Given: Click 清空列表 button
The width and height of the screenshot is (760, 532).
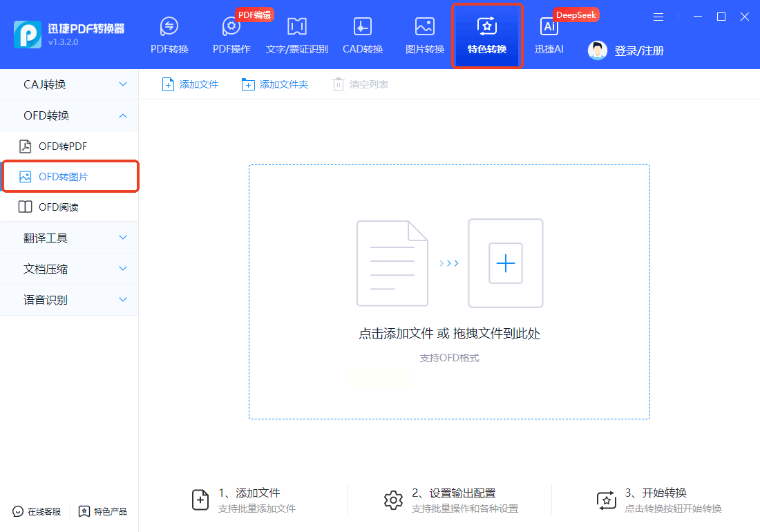Looking at the screenshot, I should 361,84.
